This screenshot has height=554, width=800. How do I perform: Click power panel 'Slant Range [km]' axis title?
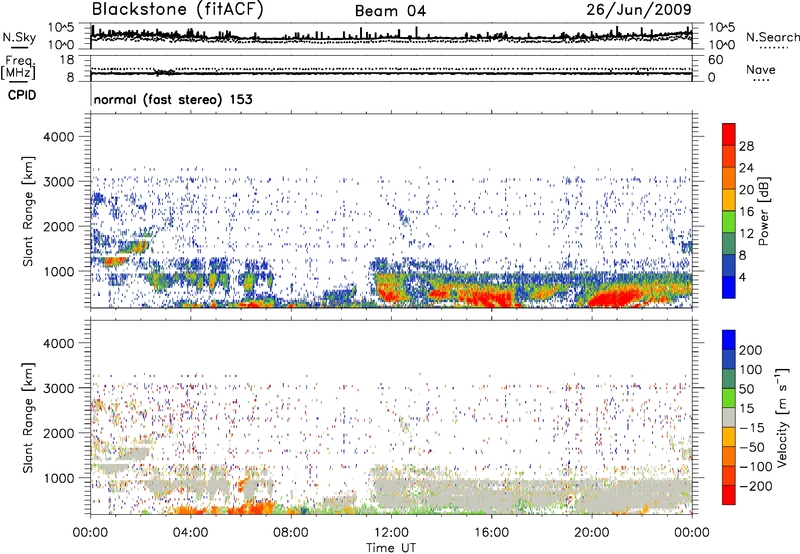click(28, 211)
